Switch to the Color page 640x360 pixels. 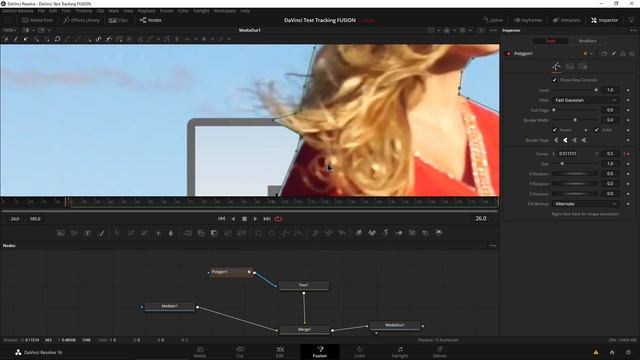coord(360,352)
